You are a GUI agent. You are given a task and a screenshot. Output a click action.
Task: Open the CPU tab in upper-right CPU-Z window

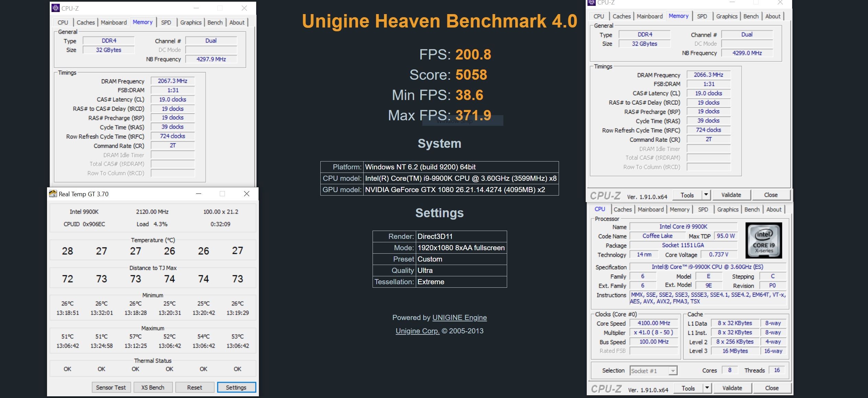pos(599,16)
